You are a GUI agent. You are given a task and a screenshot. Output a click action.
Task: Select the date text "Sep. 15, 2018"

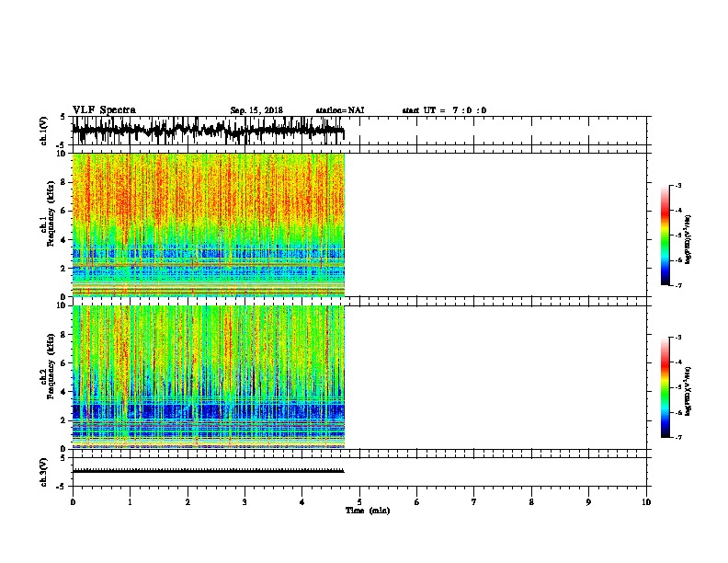click(256, 110)
